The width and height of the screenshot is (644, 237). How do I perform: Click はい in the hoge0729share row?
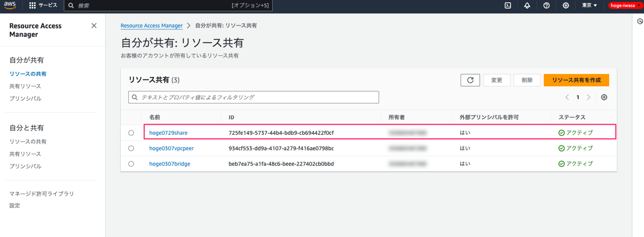[465, 133]
